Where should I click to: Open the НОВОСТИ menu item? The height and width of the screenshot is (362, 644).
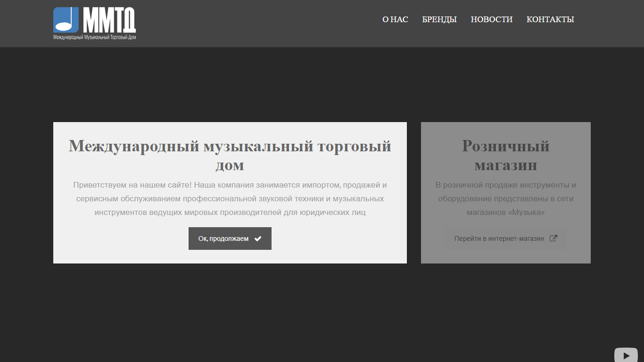[x=492, y=19]
